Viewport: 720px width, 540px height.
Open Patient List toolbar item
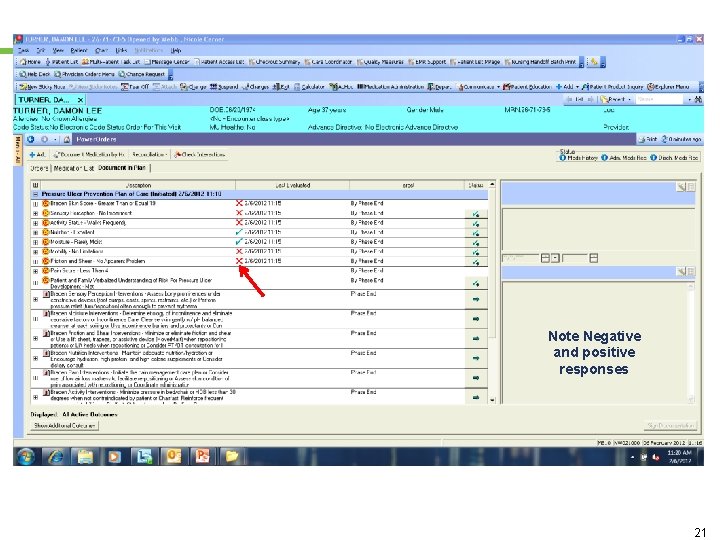(62, 62)
